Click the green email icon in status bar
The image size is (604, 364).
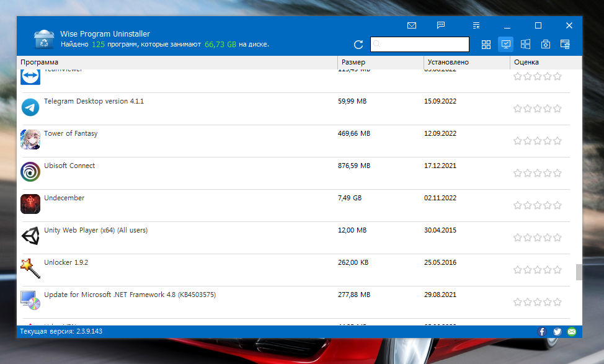(572, 332)
